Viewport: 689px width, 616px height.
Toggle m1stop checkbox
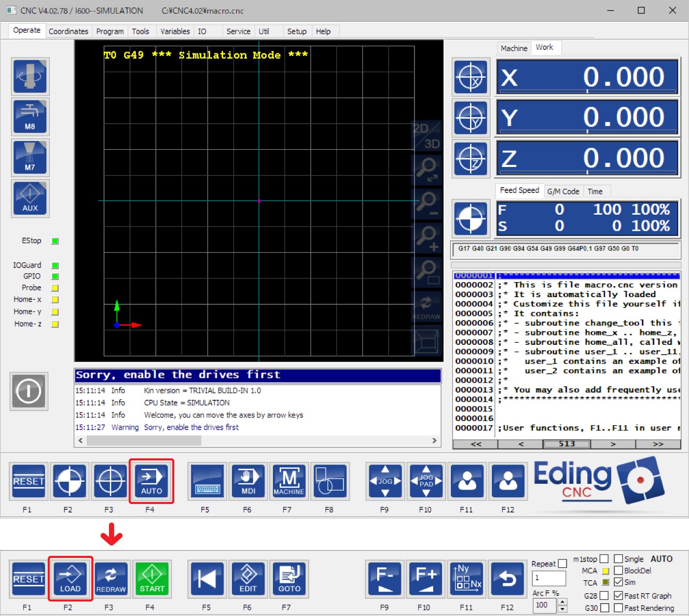[604, 559]
